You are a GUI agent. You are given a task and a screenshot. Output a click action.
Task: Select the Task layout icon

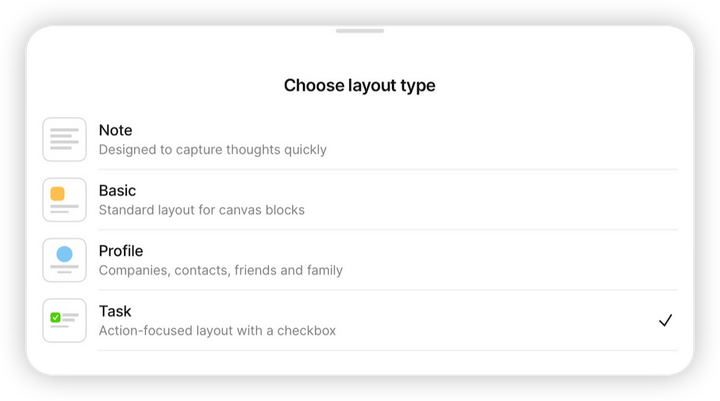point(64,320)
